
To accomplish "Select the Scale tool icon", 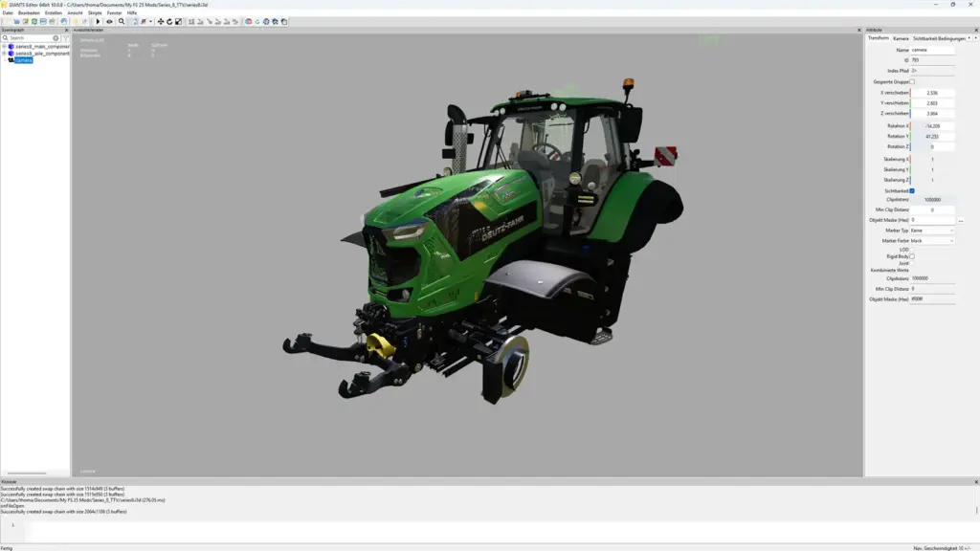I will pyautogui.click(x=178, y=21).
